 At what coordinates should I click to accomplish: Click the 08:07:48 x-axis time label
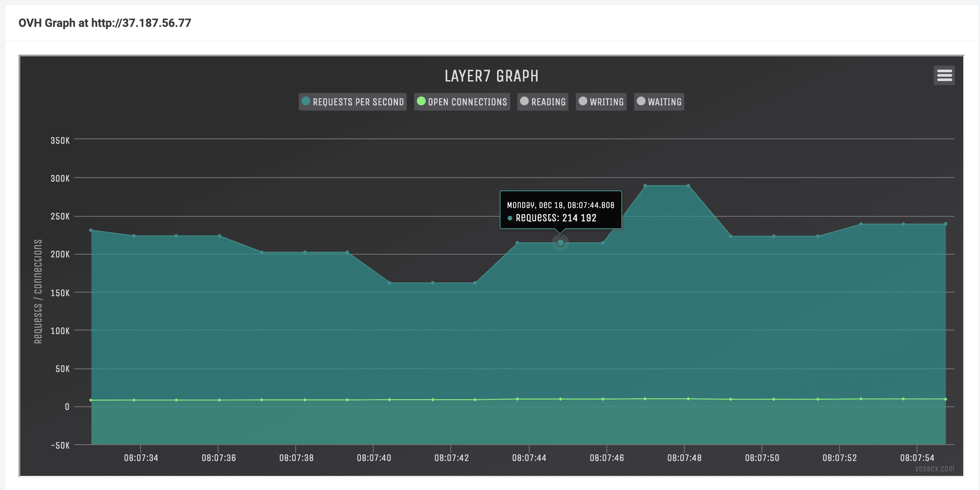pos(684,458)
